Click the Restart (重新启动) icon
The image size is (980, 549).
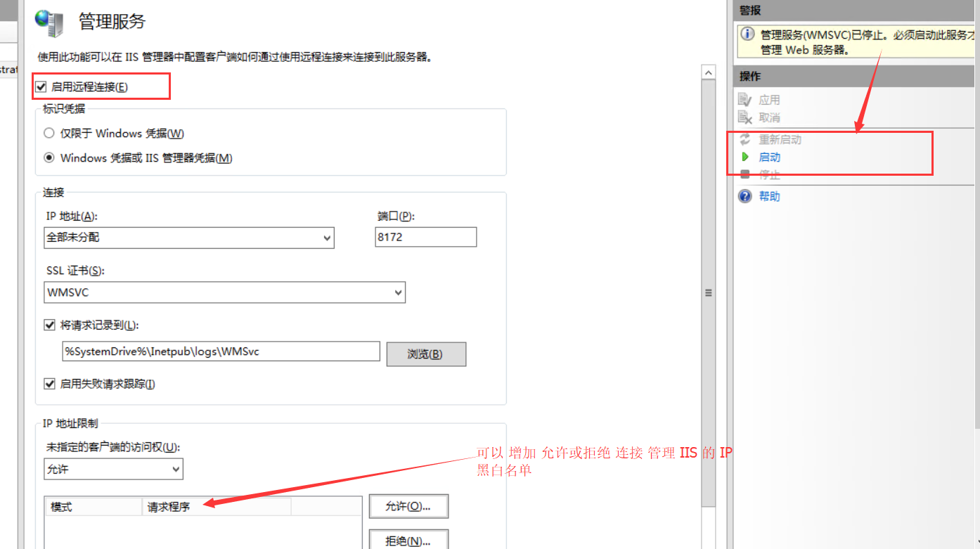(x=745, y=140)
